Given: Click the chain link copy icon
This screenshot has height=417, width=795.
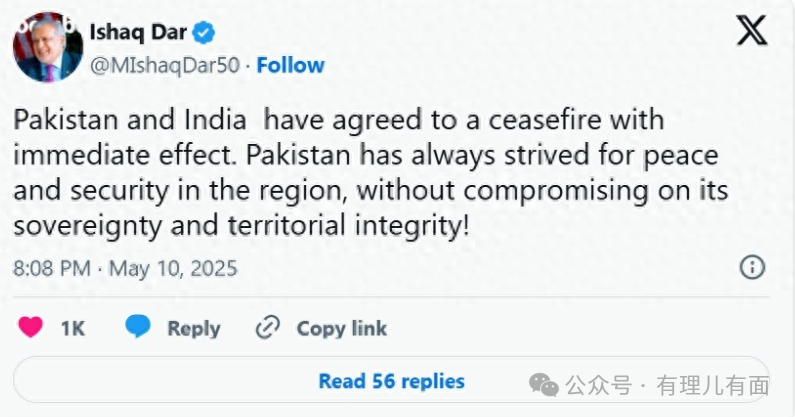Looking at the screenshot, I should 267,328.
